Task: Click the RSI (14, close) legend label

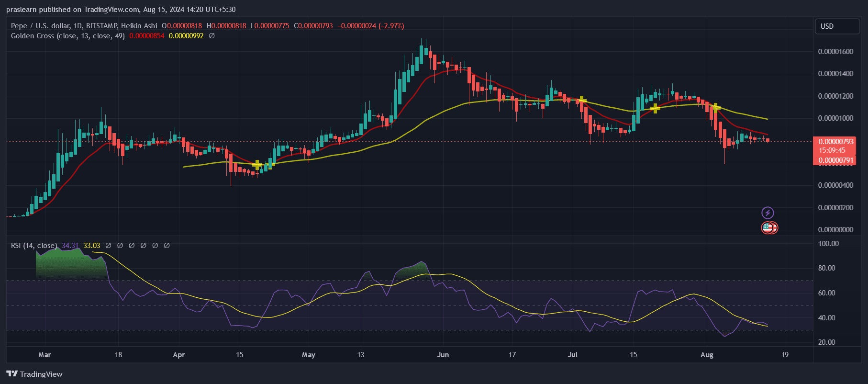Action: coord(33,246)
